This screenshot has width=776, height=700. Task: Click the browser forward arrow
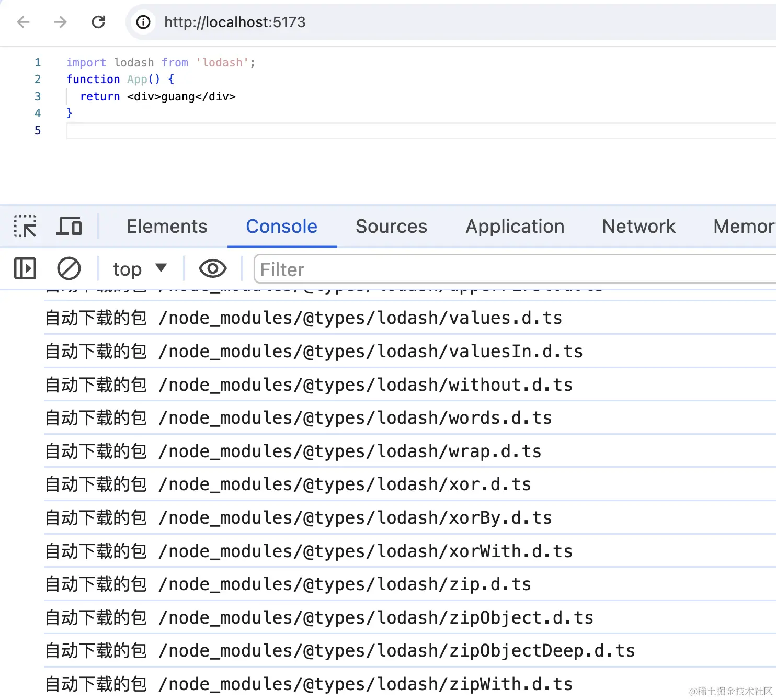click(x=61, y=22)
